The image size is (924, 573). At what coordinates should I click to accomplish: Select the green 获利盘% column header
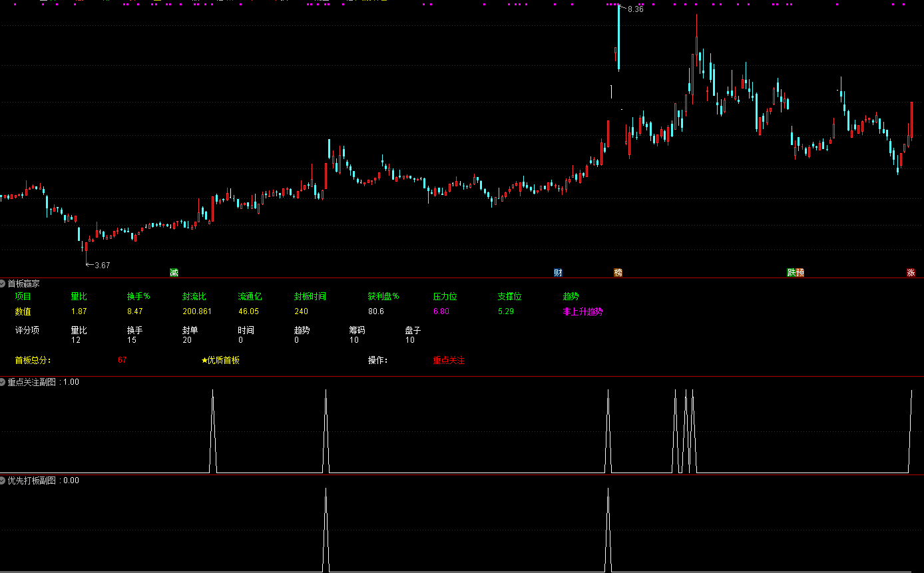point(383,296)
